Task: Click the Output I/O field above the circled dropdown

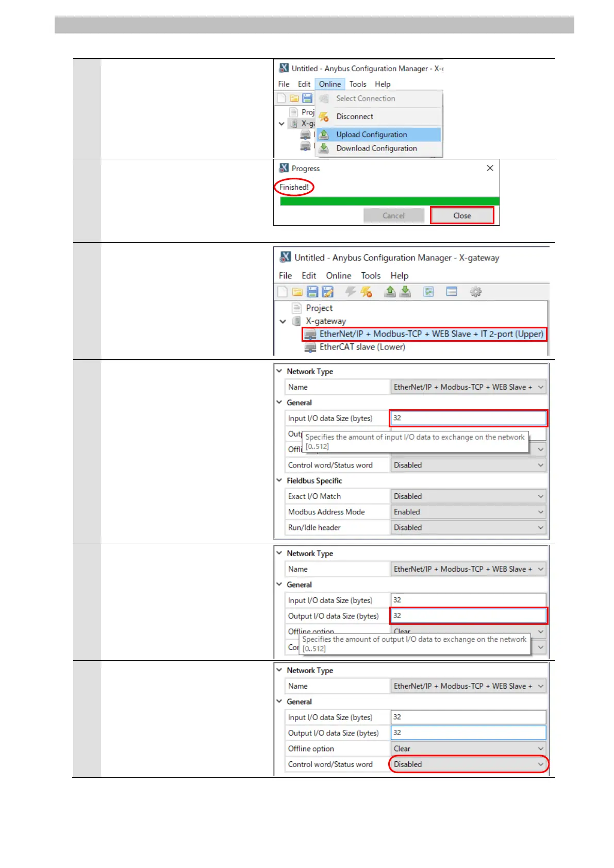Action: pos(468,733)
